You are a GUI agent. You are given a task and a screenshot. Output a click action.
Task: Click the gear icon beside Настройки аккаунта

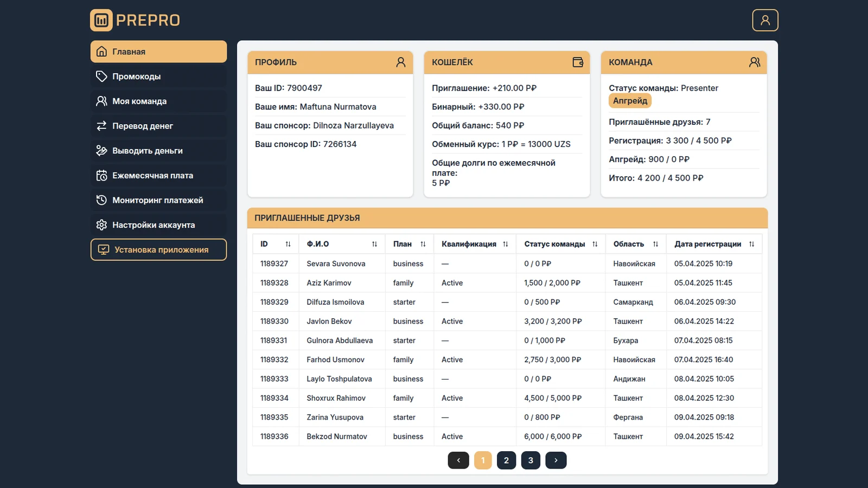pos(101,225)
